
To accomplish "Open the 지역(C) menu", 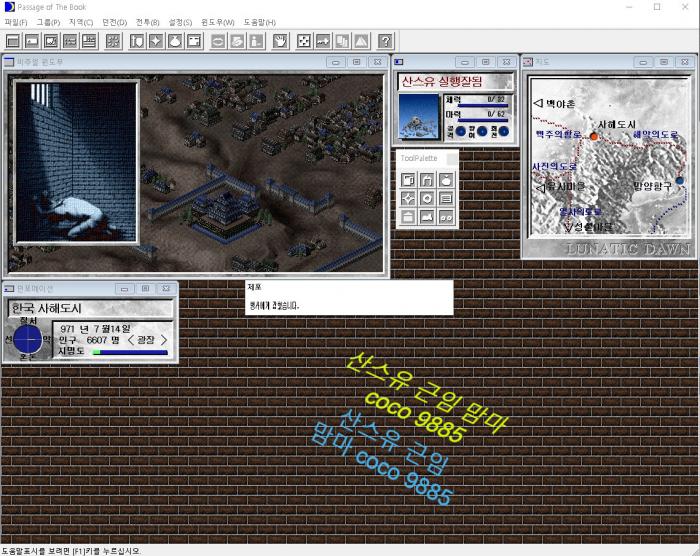I will pyautogui.click(x=81, y=22).
